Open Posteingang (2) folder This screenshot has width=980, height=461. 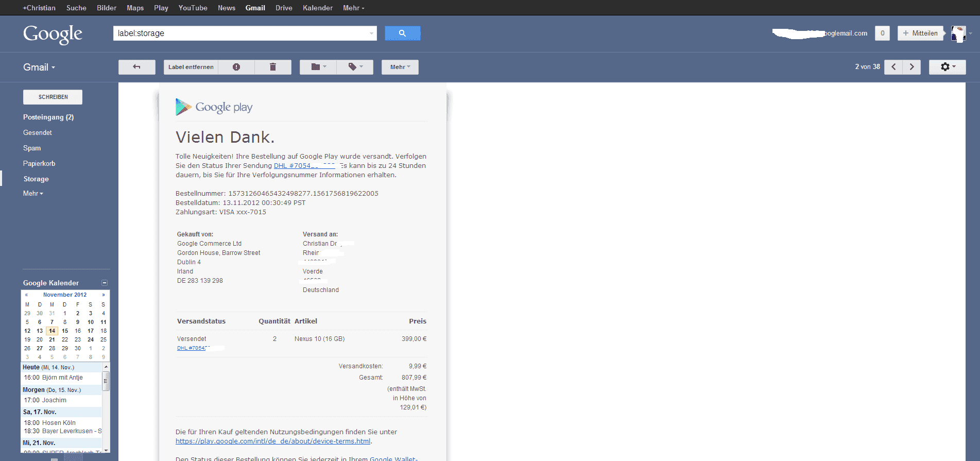[x=48, y=117]
